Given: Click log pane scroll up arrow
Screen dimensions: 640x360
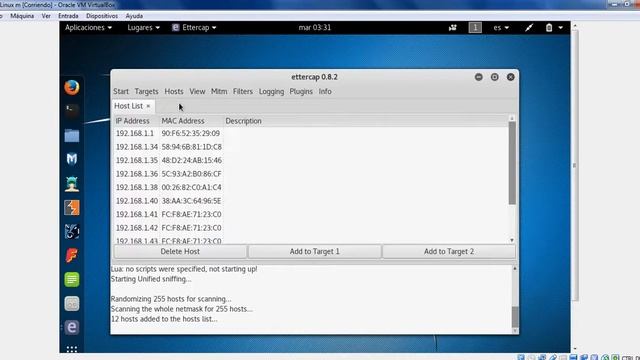Looking at the screenshot, I should pyautogui.click(x=515, y=269).
